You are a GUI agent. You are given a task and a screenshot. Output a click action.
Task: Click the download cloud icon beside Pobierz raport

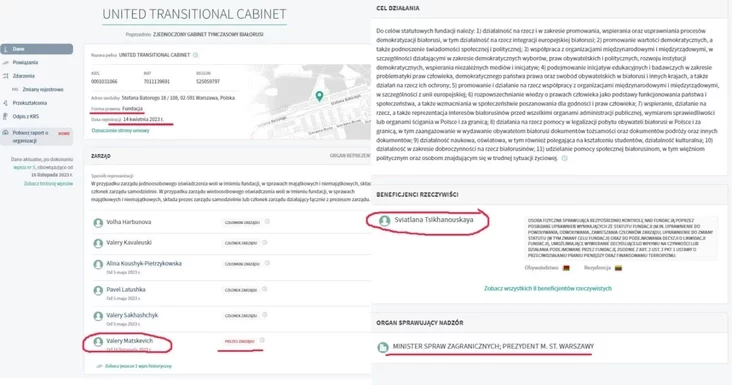(x=6, y=133)
